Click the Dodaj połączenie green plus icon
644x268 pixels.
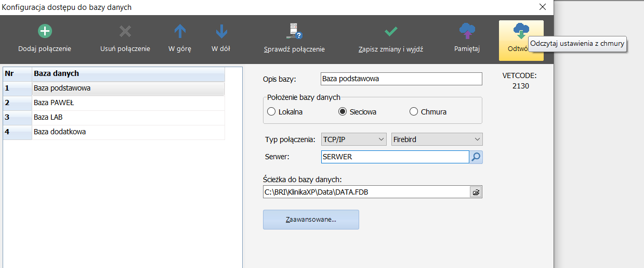45,31
